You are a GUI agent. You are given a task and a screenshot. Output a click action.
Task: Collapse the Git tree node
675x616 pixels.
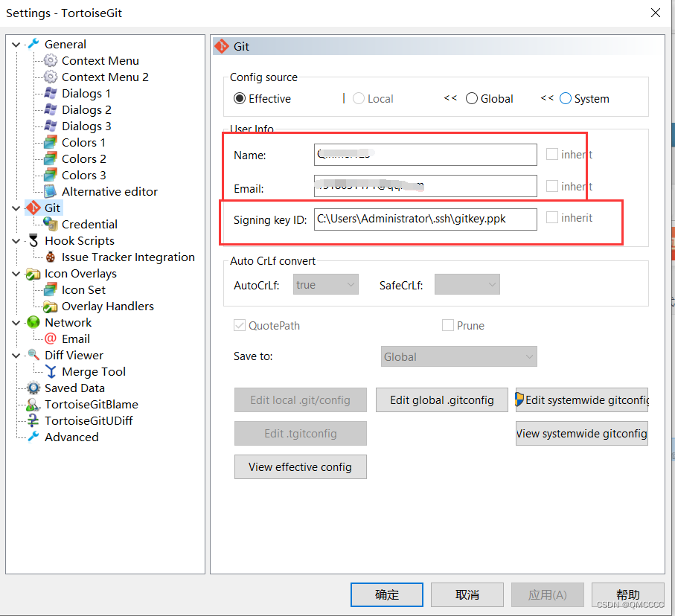pos(16,208)
